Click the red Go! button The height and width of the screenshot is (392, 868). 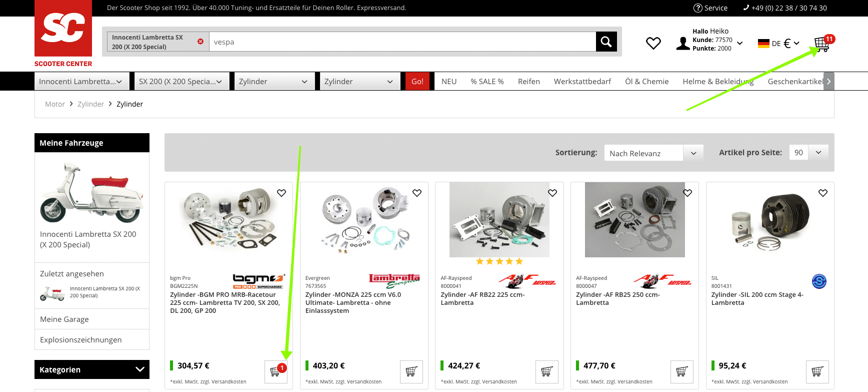(x=417, y=82)
